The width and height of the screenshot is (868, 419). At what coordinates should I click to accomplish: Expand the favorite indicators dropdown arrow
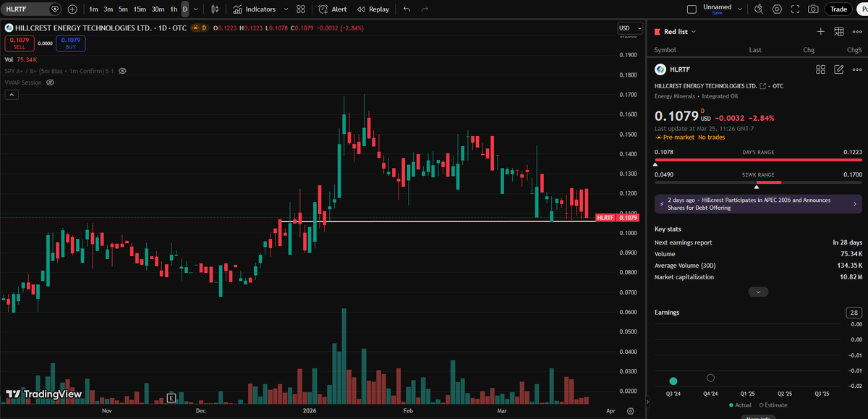pos(286,9)
